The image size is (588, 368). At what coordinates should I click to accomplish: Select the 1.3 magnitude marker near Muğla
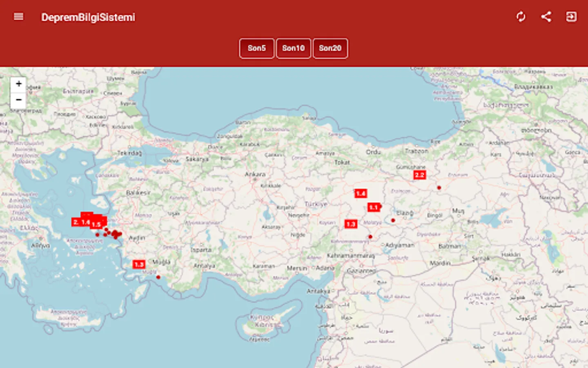tap(139, 265)
